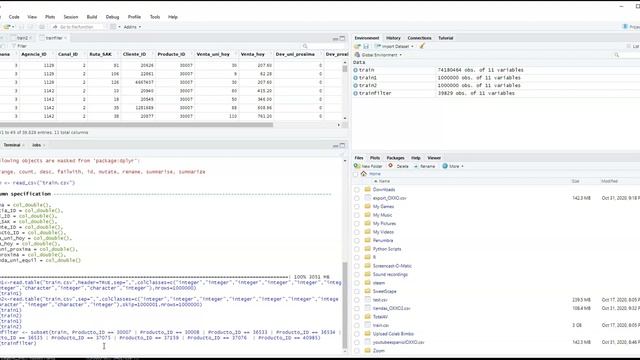Open the Build menu
640x360 pixels.
(92, 17)
